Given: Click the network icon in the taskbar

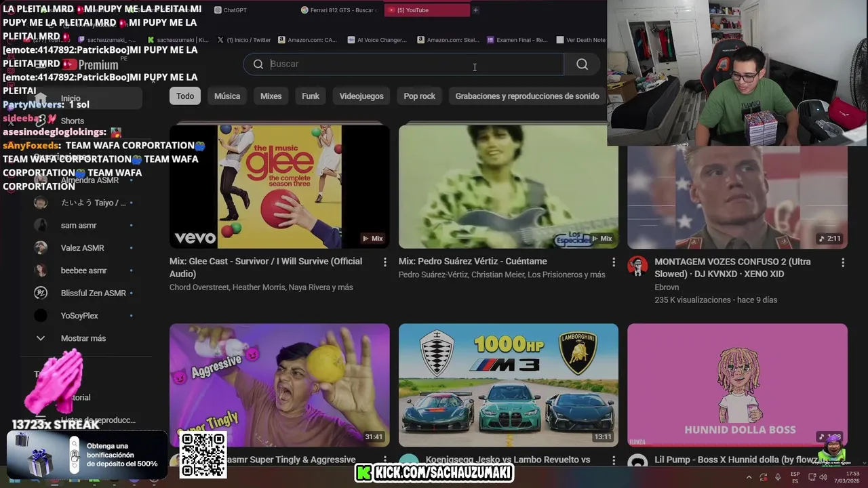Looking at the screenshot, I should click(x=812, y=477).
